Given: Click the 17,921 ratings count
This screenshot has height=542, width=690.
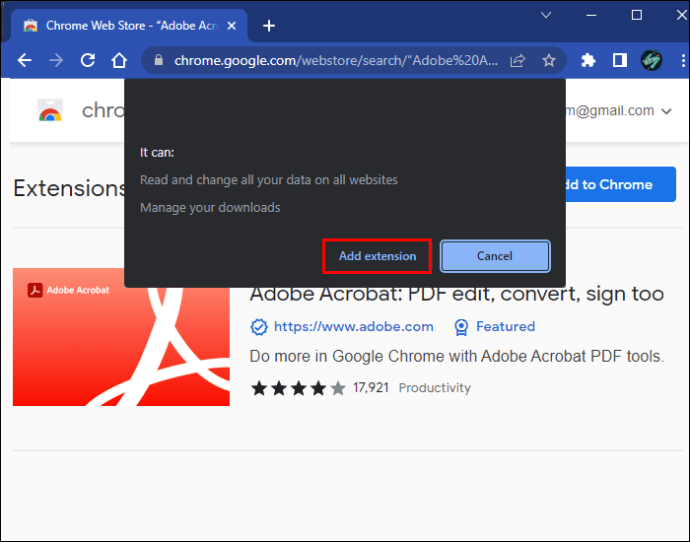Looking at the screenshot, I should [x=371, y=388].
